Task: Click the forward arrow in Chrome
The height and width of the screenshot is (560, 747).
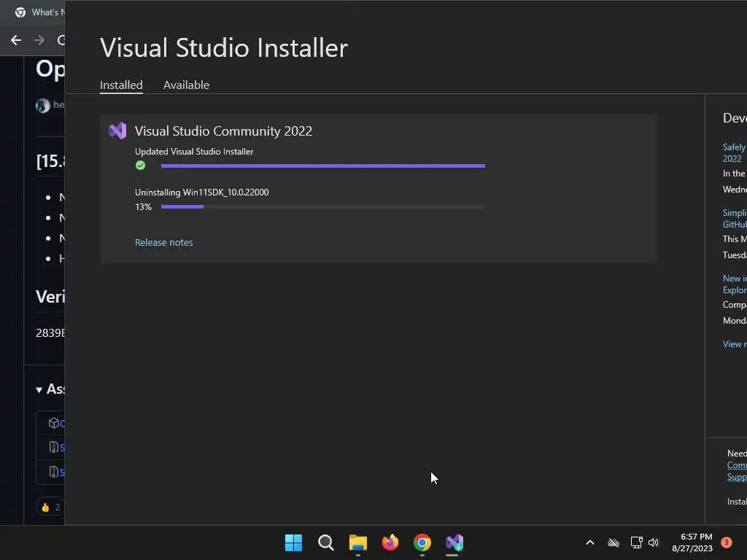Action: [39, 40]
